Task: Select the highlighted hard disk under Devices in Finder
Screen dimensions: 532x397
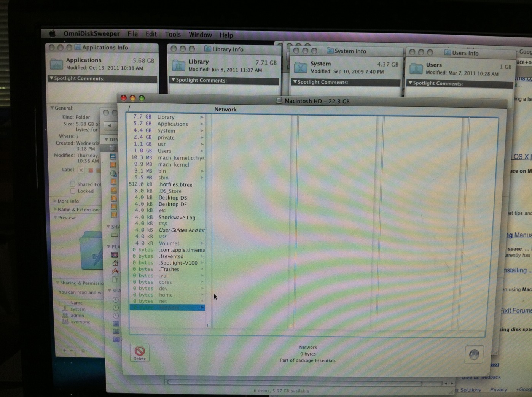Action: (113, 148)
